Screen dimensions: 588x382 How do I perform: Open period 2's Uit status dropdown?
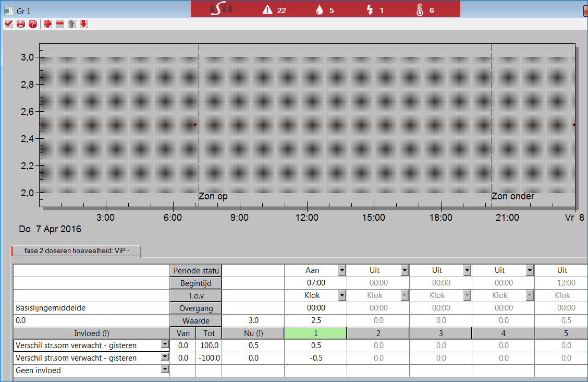click(x=405, y=270)
